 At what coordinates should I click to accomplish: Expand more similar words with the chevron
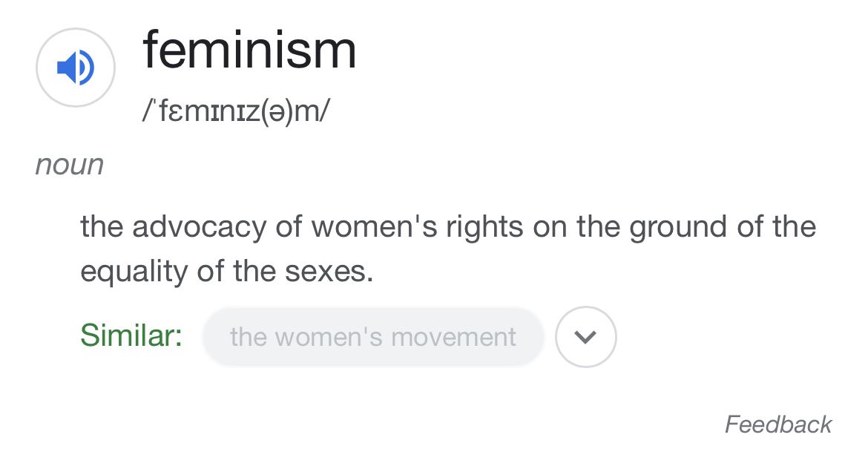tap(585, 337)
